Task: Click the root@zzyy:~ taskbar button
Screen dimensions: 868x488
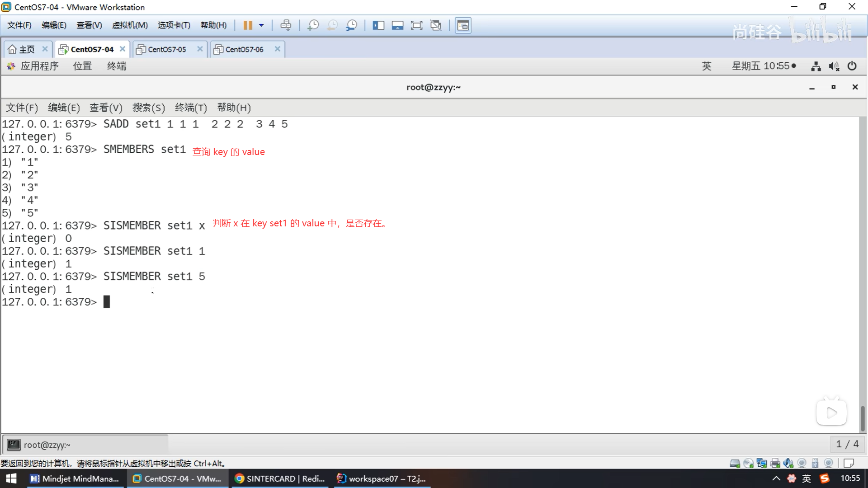Action: (x=47, y=445)
